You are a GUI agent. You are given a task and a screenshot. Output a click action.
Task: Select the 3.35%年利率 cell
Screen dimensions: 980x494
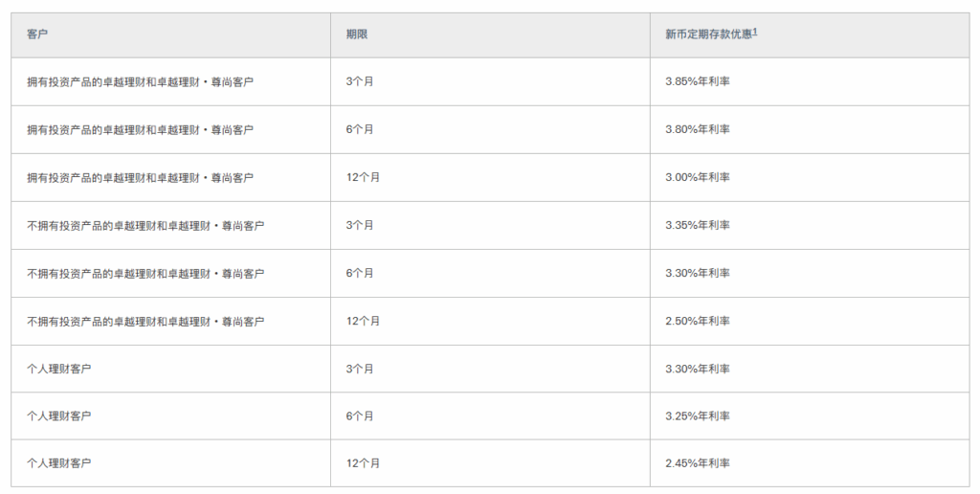point(698,226)
